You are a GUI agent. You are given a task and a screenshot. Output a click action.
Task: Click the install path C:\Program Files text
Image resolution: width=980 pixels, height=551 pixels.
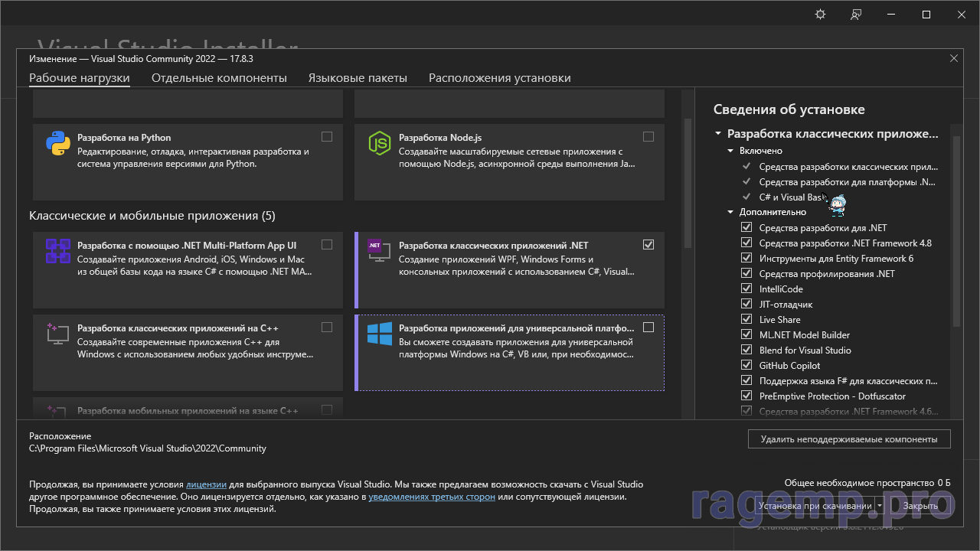pos(148,448)
